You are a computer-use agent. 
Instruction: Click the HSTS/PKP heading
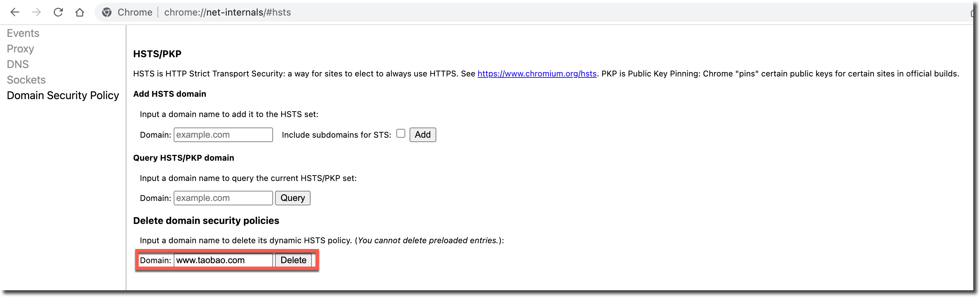point(157,54)
